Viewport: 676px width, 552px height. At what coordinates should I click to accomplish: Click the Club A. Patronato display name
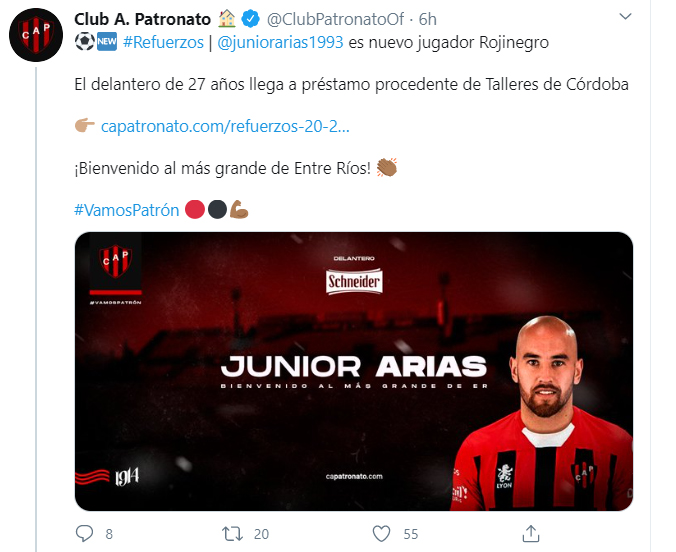(x=142, y=19)
